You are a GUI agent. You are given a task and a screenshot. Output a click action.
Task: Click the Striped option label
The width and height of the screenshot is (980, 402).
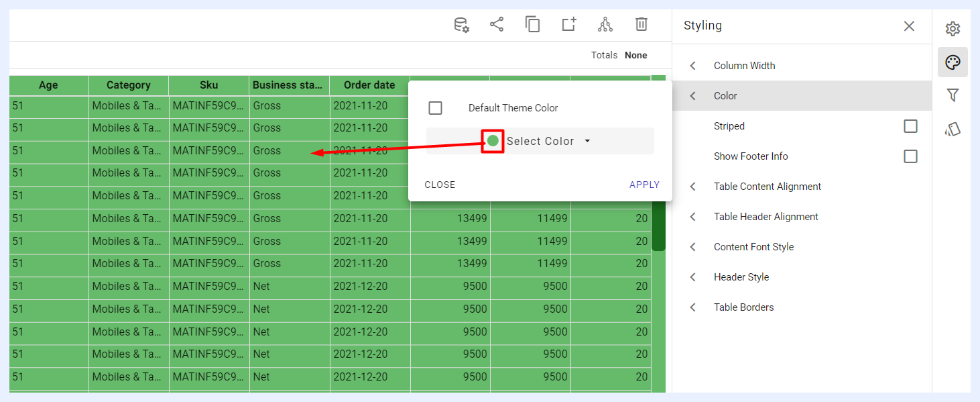coord(729,126)
